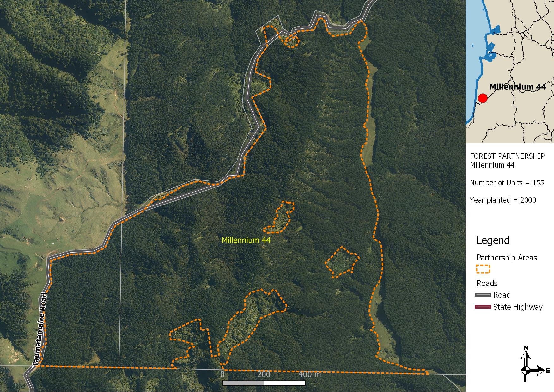Click the red location dot on inset map
554x392 pixels.
click(x=483, y=98)
